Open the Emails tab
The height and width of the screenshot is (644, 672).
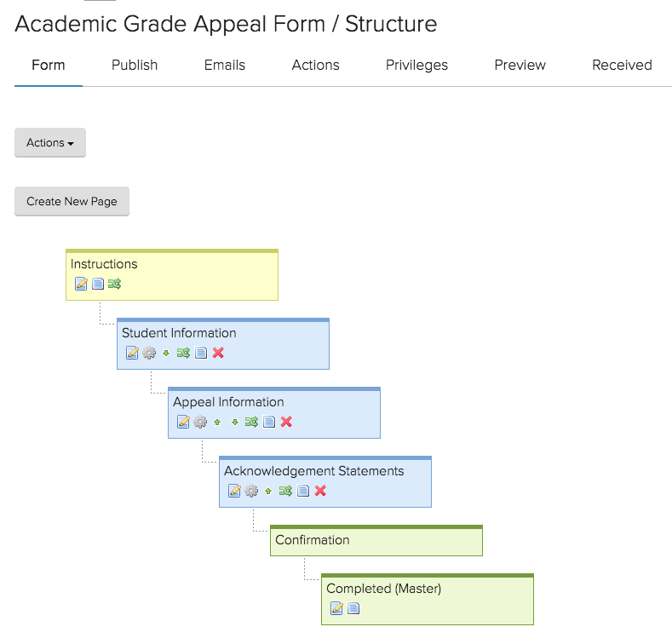point(225,66)
